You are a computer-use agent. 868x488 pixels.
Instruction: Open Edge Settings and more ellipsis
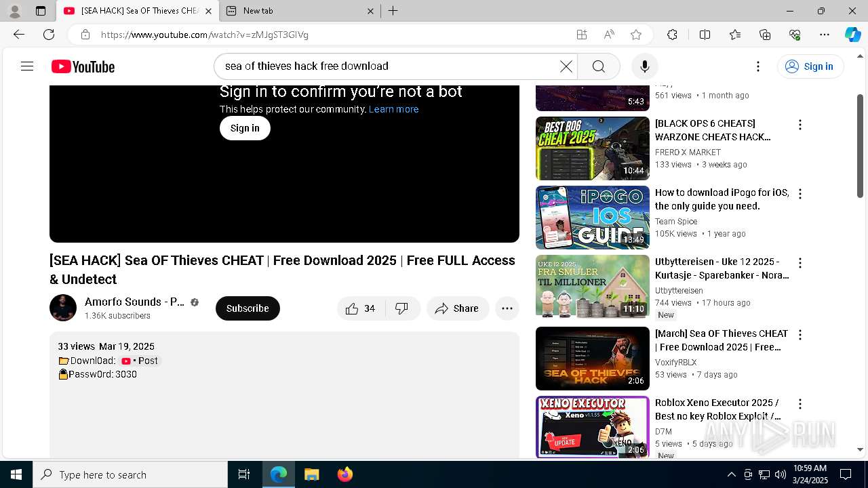(x=825, y=35)
